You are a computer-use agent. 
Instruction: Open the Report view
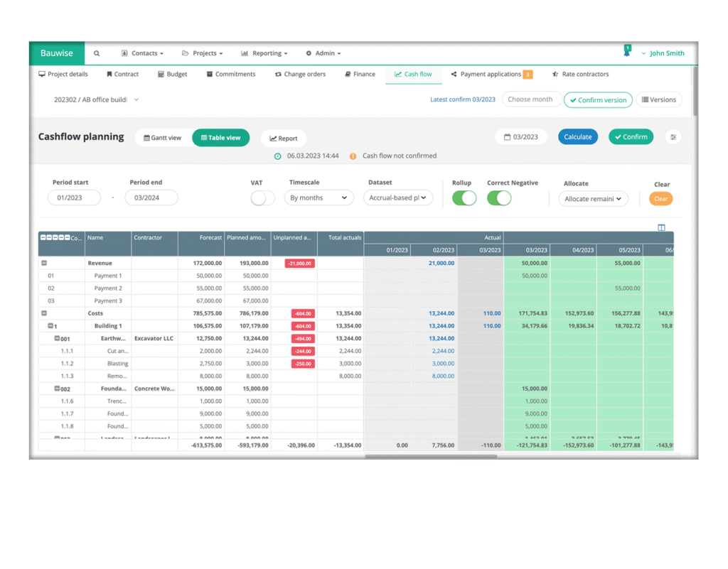[283, 138]
